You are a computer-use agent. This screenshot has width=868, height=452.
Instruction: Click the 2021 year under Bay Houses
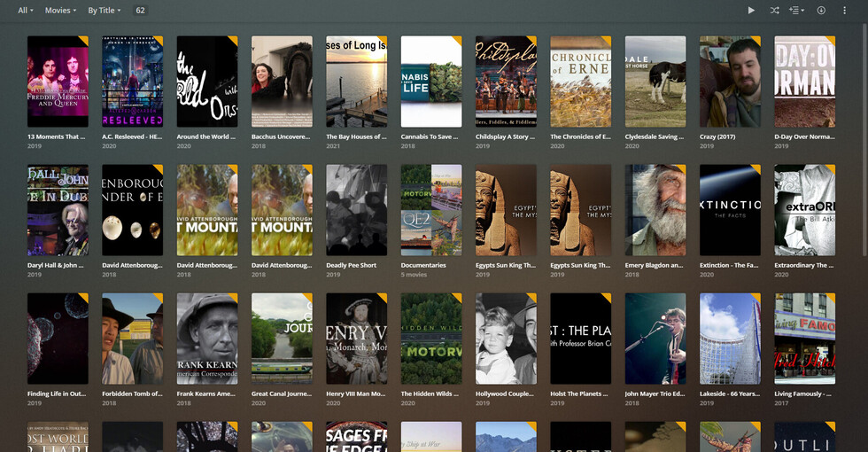[333, 146]
